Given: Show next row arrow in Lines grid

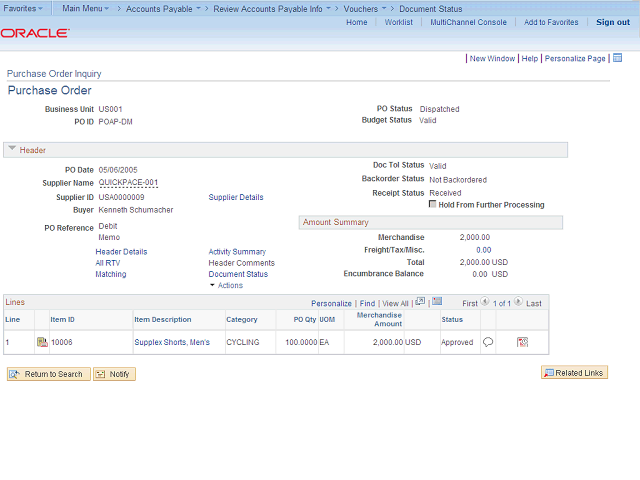Looking at the screenshot, I should [x=518, y=302].
